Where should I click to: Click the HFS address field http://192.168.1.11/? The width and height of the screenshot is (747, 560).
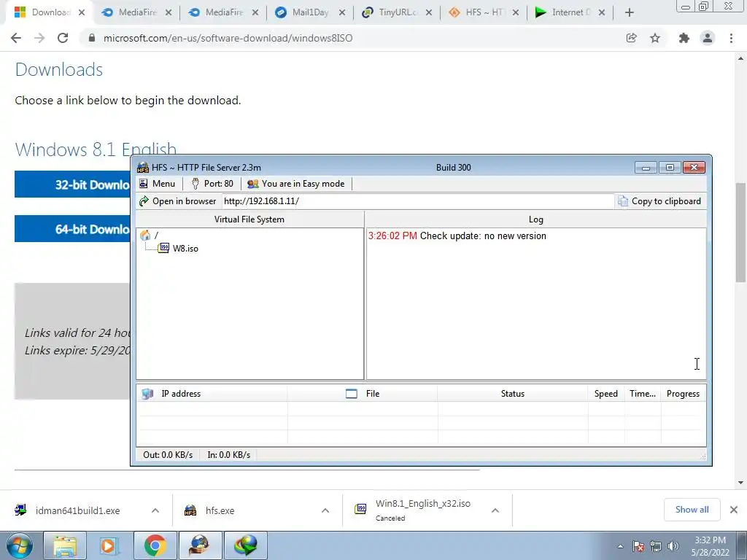(418, 201)
